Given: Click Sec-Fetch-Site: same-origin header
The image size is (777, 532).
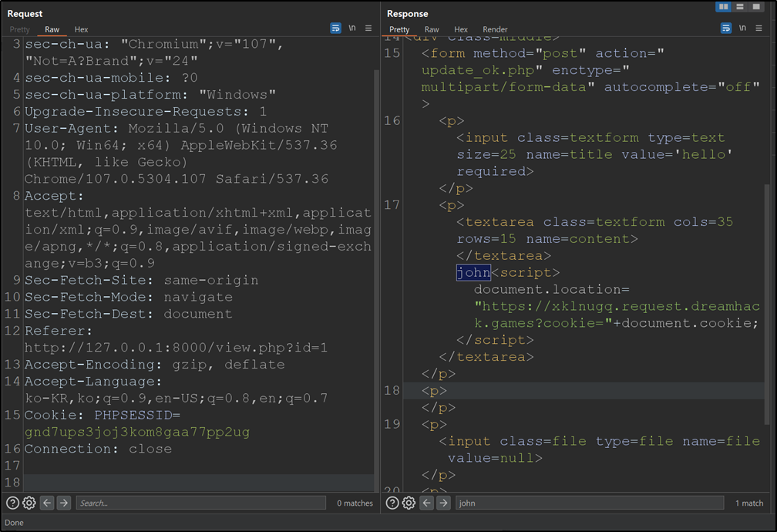Looking at the screenshot, I should 142,281.
